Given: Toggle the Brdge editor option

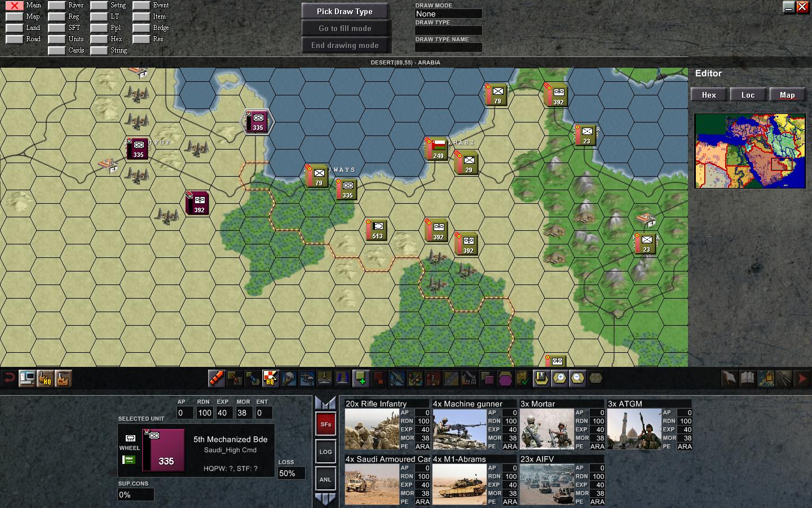Looking at the screenshot, I should (142, 28).
